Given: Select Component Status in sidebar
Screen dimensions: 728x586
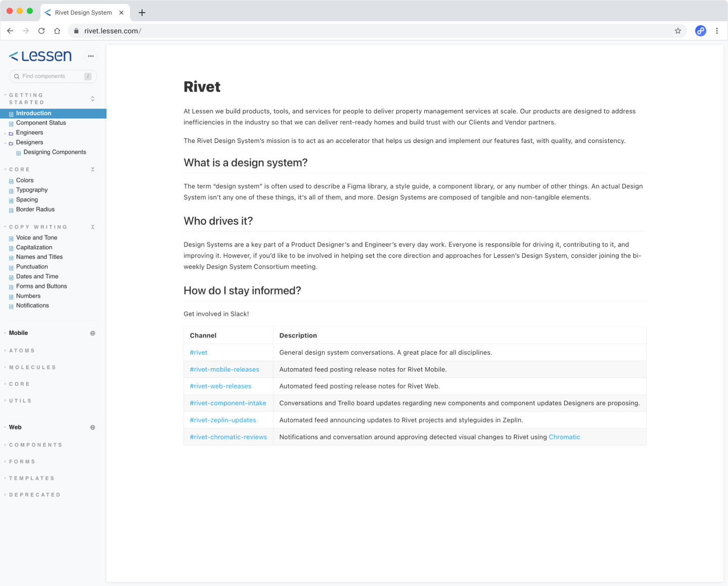Looking at the screenshot, I should (41, 123).
